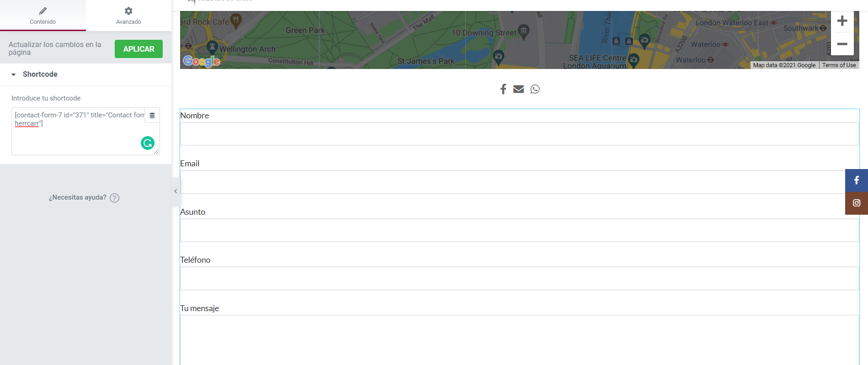This screenshot has width=868, height=365.
Task: Click the WhatsApp icon below the map
Action: 535,89
